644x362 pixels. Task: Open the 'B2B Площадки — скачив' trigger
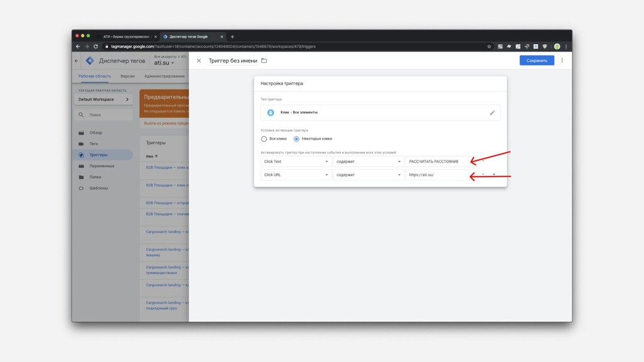pos(167,214)
